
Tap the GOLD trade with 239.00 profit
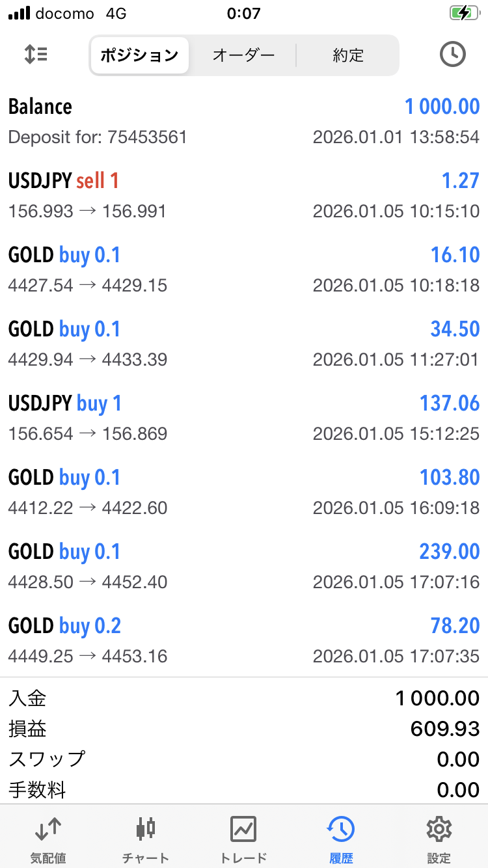pyautogui.click(x=244, y=566)
